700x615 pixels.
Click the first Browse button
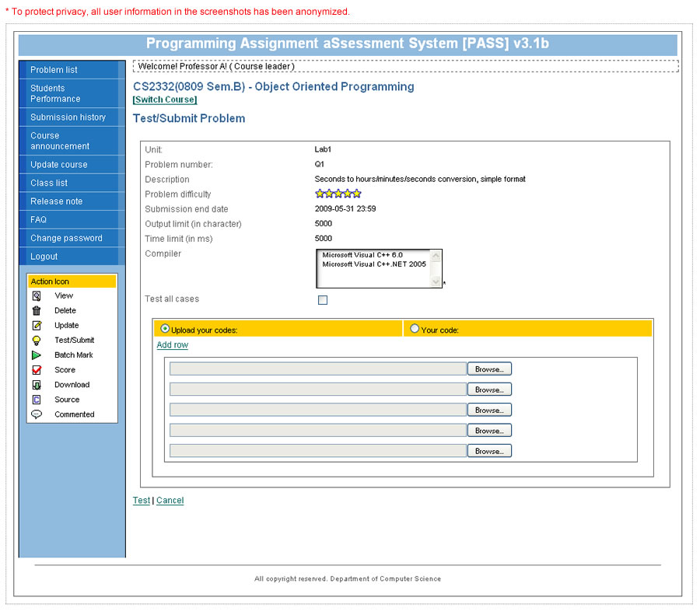coord(489,369)
